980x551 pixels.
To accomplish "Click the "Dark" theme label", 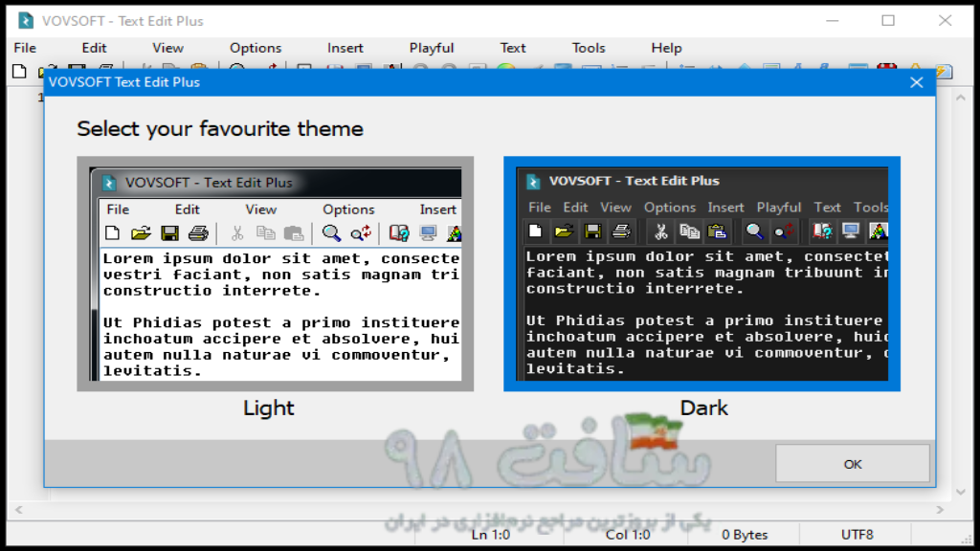I will click(x=703, y=408).
